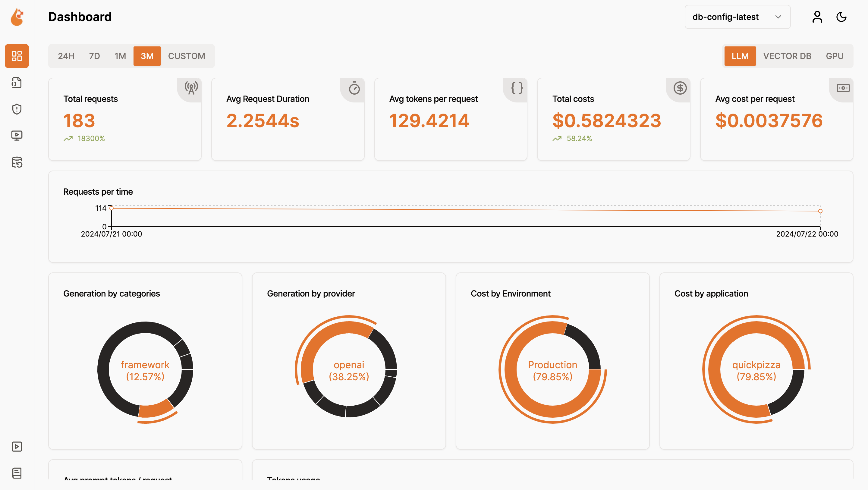
Task: Open the db-config-latest dropdown
Action: 737,17
